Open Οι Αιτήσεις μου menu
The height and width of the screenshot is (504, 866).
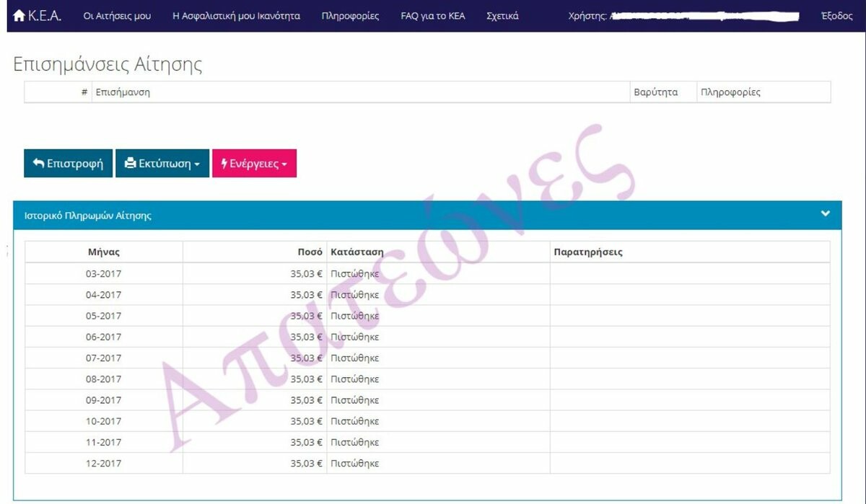[x=117, y=16]
